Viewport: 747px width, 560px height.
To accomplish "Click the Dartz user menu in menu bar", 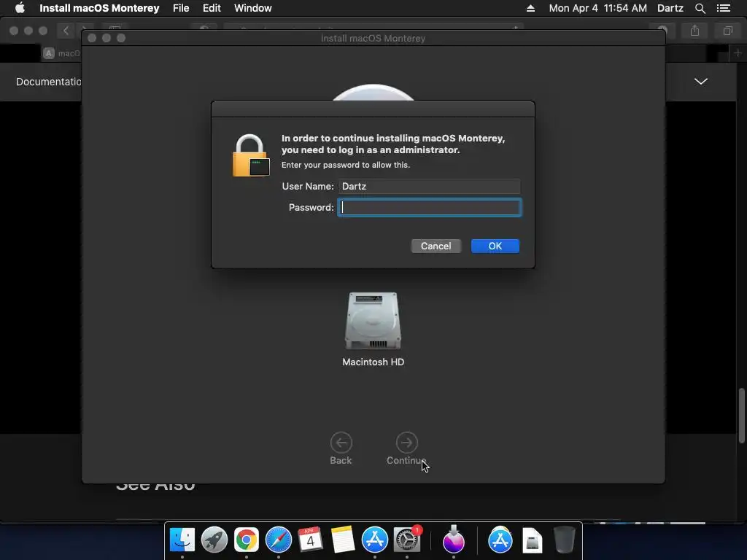I will pos(670,8).
